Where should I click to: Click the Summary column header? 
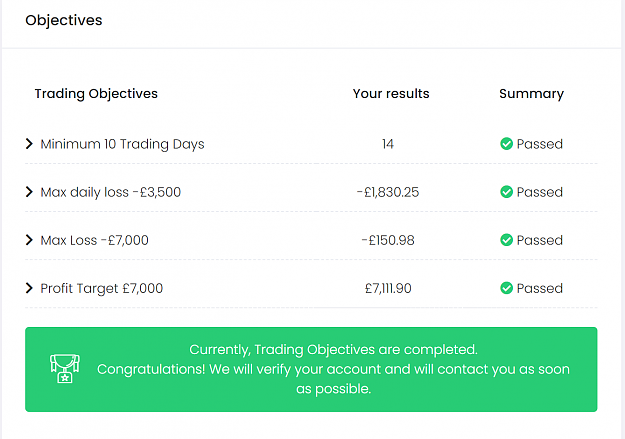coord(531,94)
